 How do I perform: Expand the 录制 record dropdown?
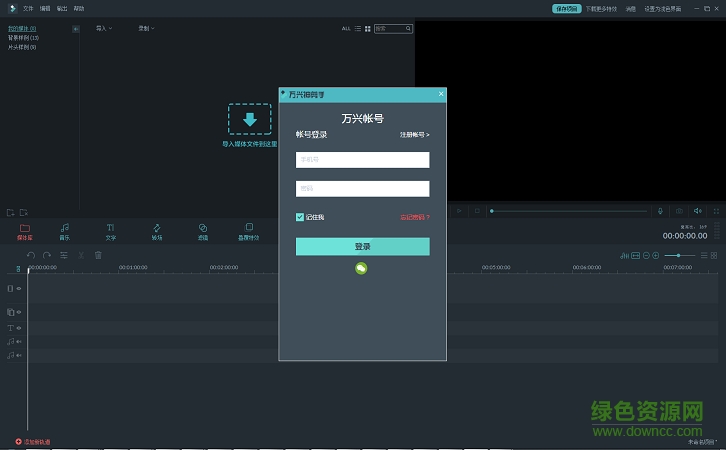(x=146, y=29)
